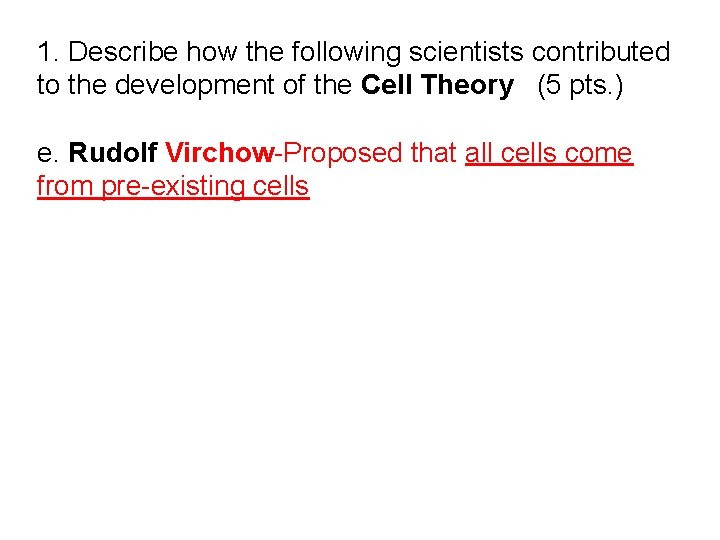Click the word 'contributed' in the first line
This screenshot has height=540, width=720.
pyautogui.click(x=601, y=51)
